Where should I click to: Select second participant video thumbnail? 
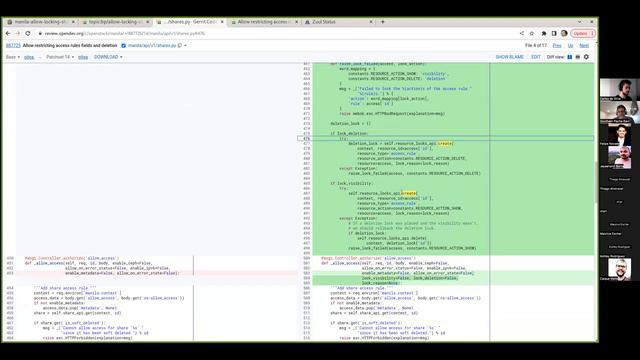coord(620,112)
